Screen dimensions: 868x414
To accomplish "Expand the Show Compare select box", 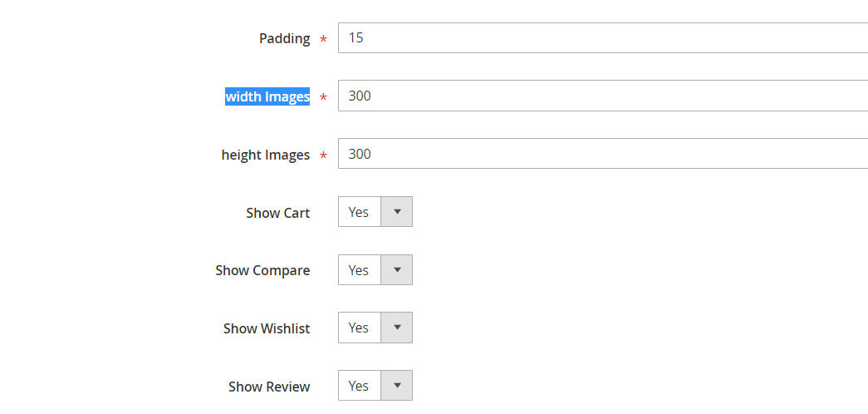I will (x=375, y=270).
